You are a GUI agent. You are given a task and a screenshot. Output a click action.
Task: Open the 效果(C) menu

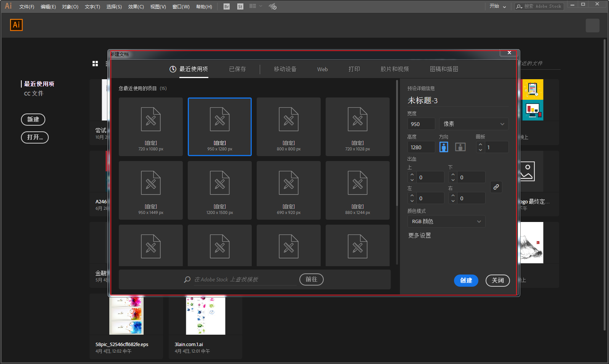click(136, 7)
